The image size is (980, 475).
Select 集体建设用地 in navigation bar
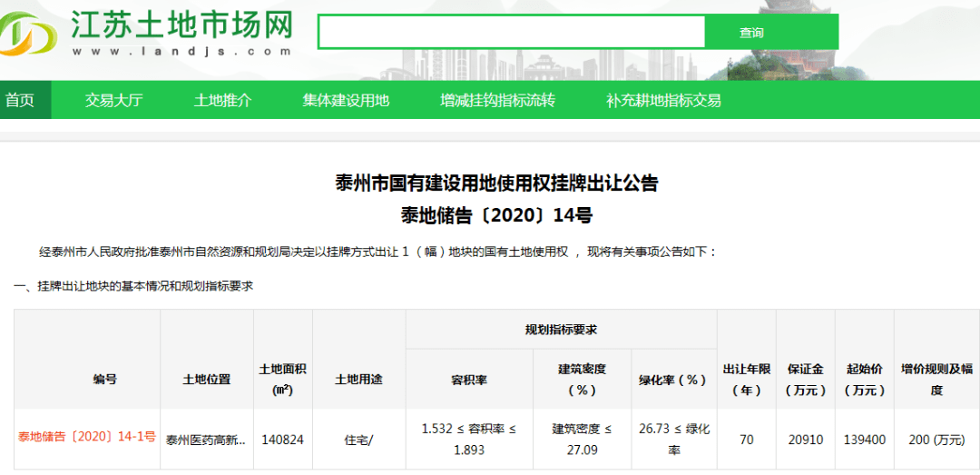[x=347, y=100]
